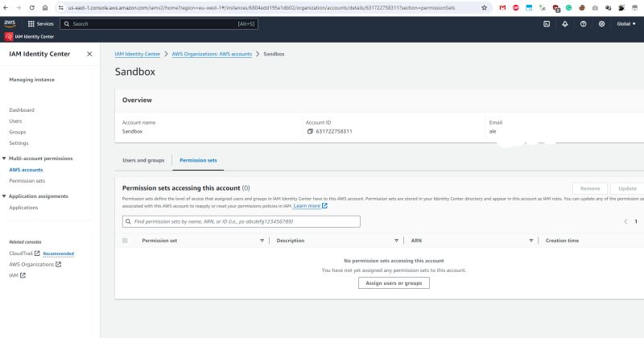Click the Sandbox page heading
The image size is (644, 338).
pos(135,72)
